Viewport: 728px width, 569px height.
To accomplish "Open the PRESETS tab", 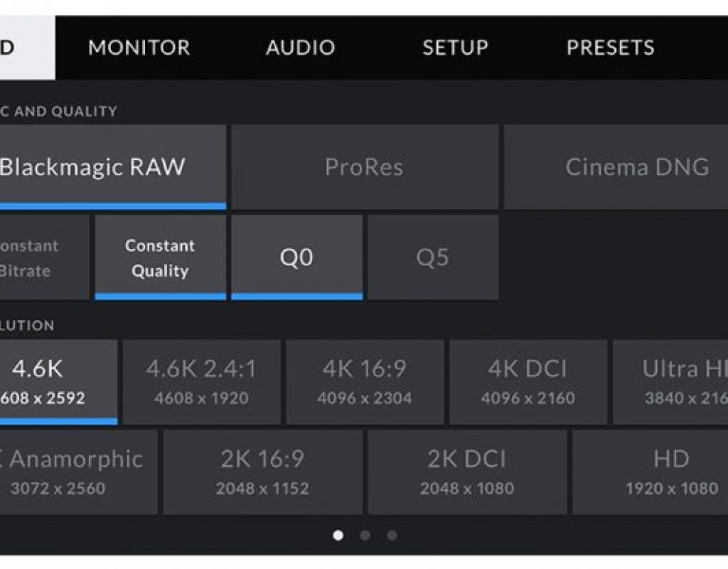I will [x=611, y=48].
